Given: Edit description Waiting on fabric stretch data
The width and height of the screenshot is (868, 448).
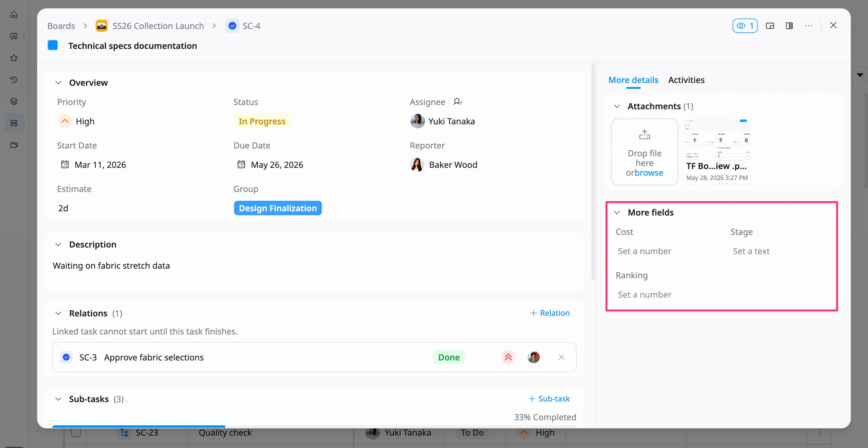Looking at the screenshot, I should (111, 266).
